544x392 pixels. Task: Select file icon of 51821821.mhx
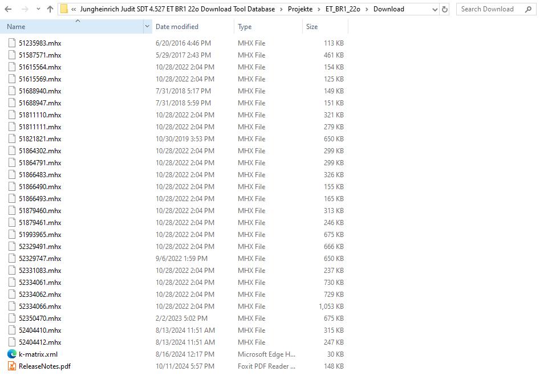point(12,138)
